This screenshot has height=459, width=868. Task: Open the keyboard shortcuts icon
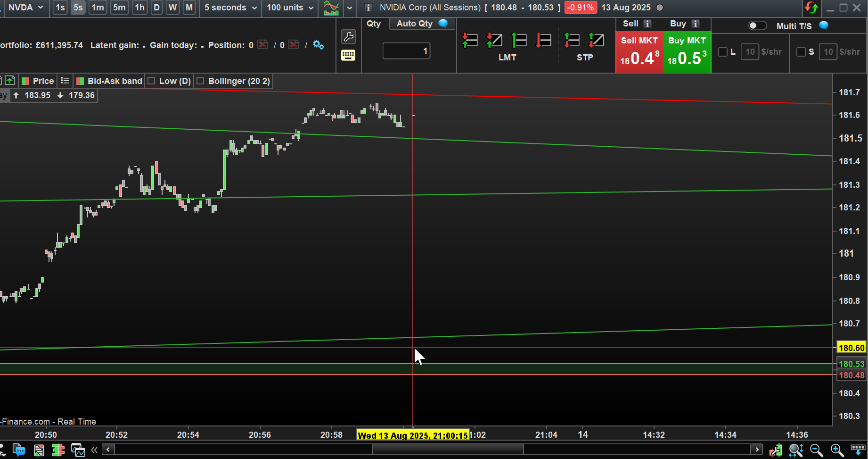pos(348,55)
